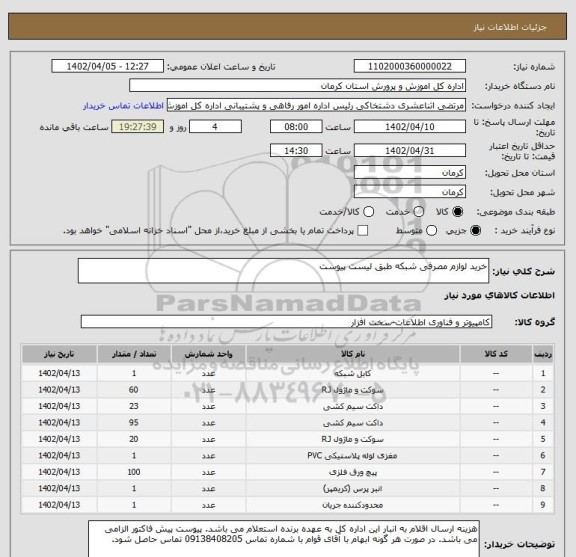Viewport: 576px width, 557px height.
Task: Click the response deadline date 1402/04/10
Action: point(410,127)
